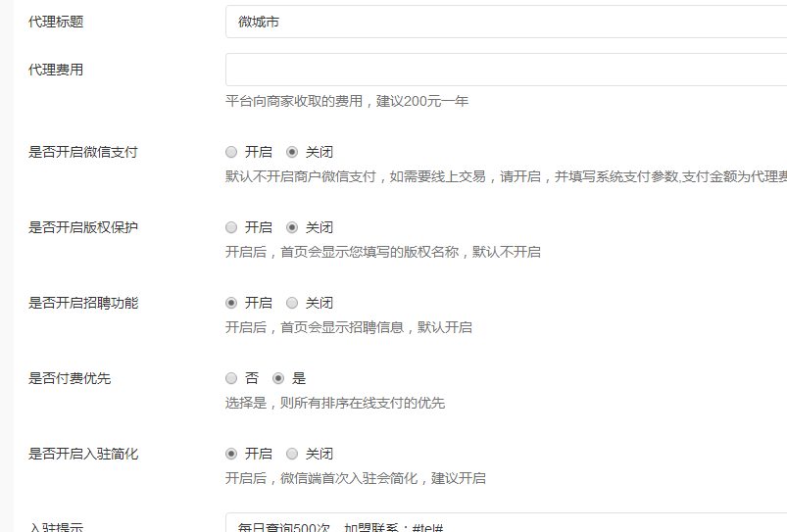Click the 代理费用 field label
This screenshot has width=787, height=532.
56,70
